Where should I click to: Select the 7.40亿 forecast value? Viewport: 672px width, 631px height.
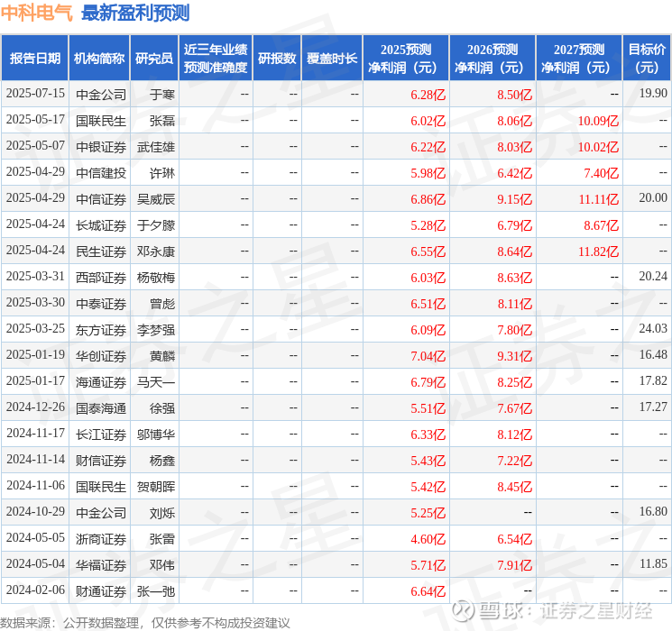pyautogui.click(x=601, y=173)
